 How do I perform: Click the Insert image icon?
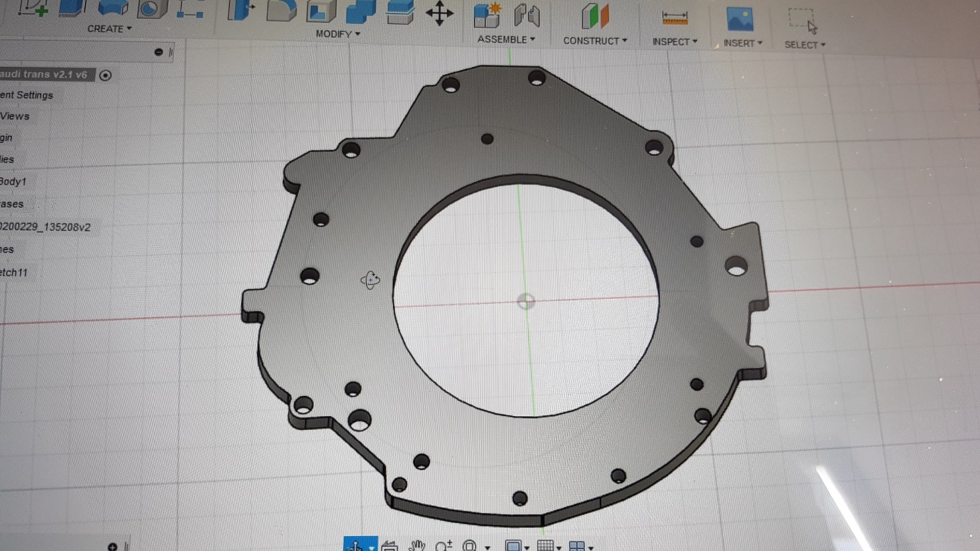(x=740, y=19)
